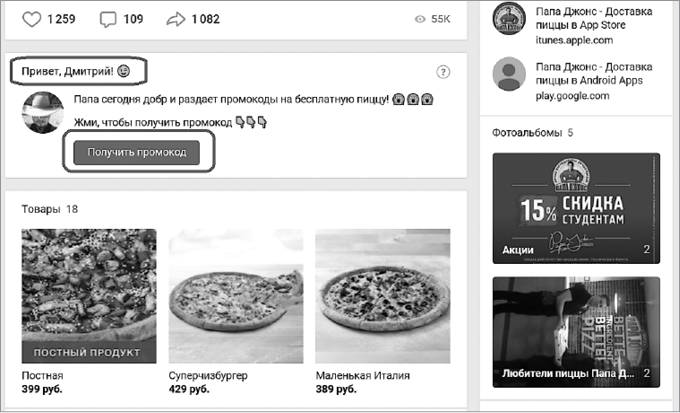Select the Постная pizza product image
The height and width of the screenshot is (413, 680).
pos(89,296)
